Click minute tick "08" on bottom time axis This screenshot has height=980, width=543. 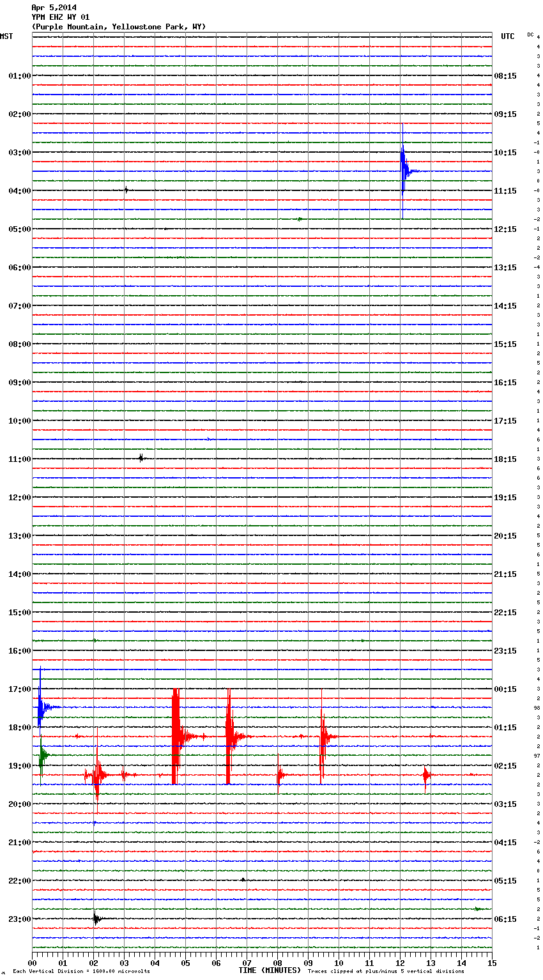tap(277, 963)
